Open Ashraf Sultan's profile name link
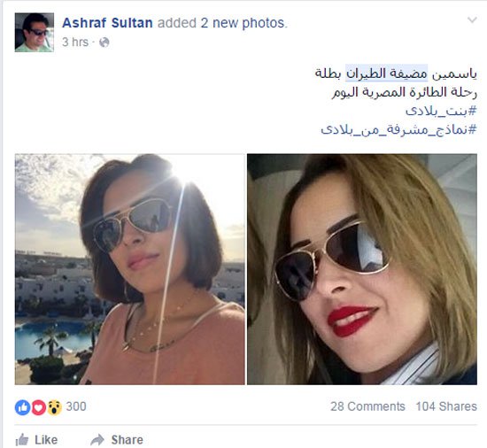Screen dimensions: 487x448 [x=107, y=23]
